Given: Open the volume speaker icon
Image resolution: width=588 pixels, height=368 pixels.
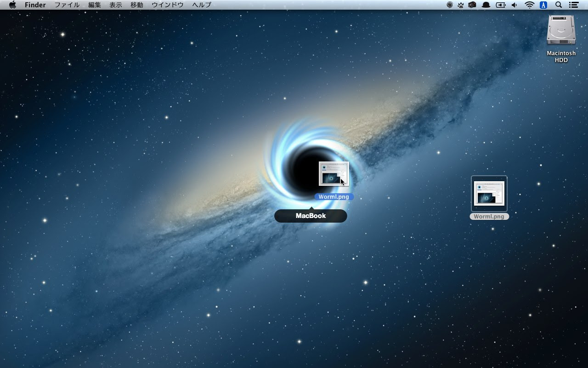Looking at the screenshot, I should pyautogui.click(x=514, y=5).
